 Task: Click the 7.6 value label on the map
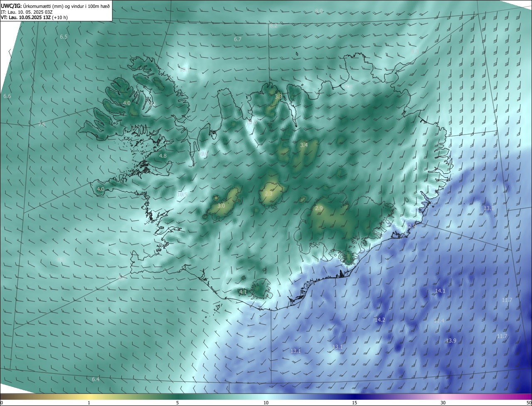coord(42,125)
